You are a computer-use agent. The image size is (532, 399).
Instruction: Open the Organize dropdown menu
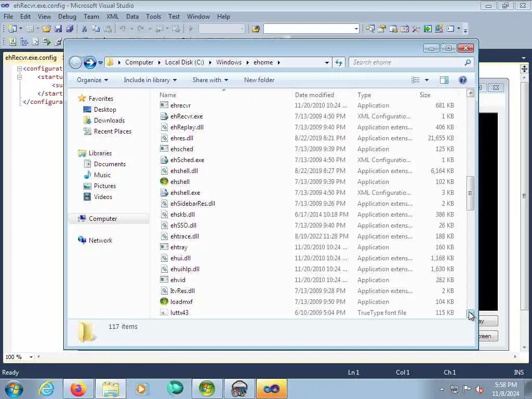(92, 80)
